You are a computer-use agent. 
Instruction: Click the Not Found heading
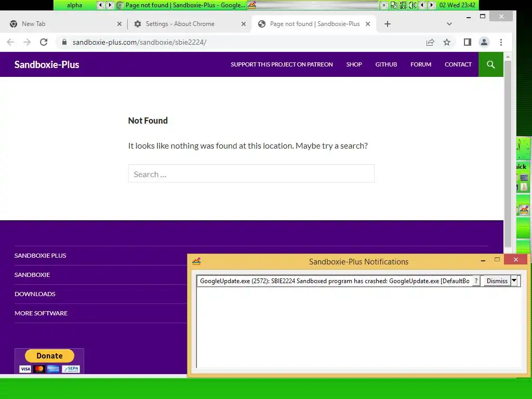[x=148, y=121]
